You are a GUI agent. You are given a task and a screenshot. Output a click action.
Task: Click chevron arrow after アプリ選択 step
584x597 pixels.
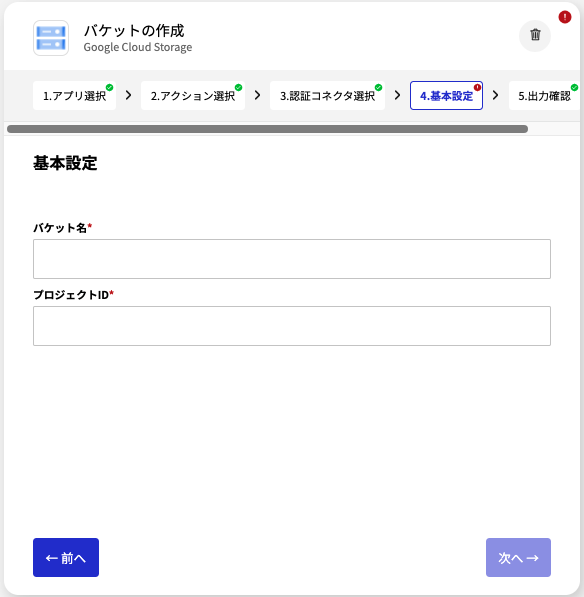[x=129, y=95]
